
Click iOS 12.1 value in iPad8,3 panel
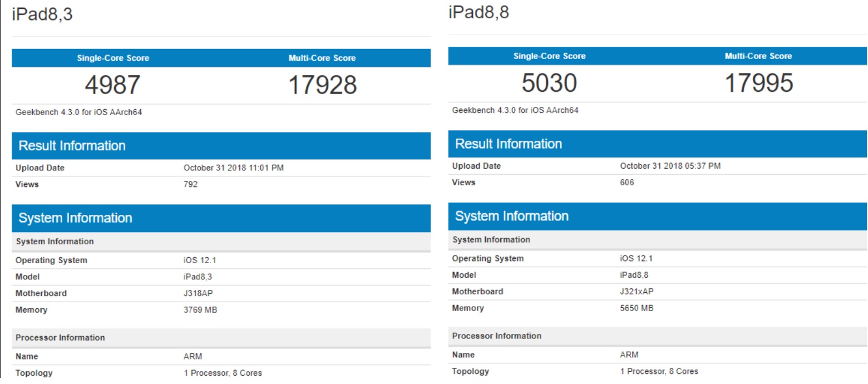(200, 260)
